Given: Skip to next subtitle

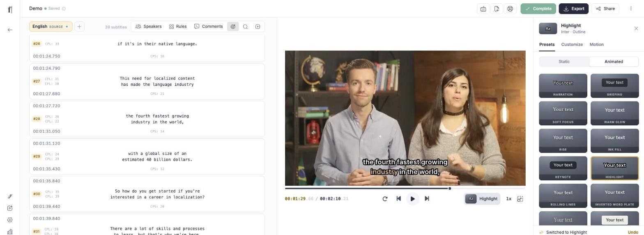Looking at the screenshot, I should pyautogui.click(x=427, y=199).
